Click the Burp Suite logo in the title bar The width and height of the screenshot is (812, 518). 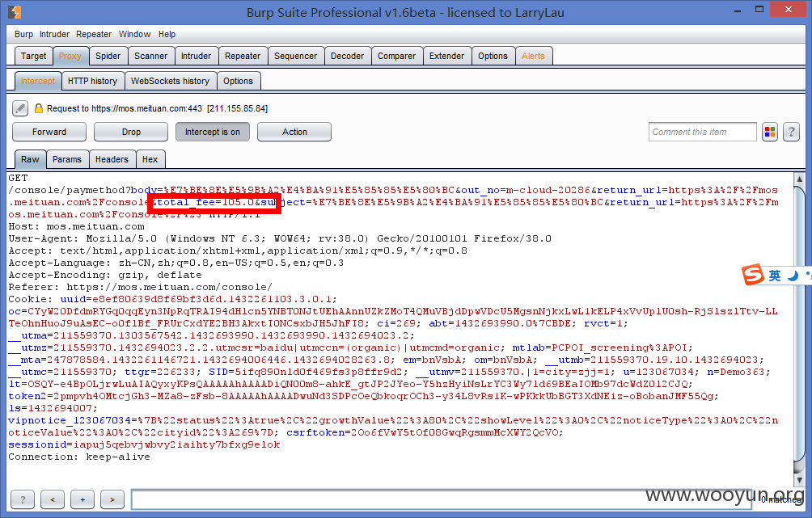click(15, 11)
